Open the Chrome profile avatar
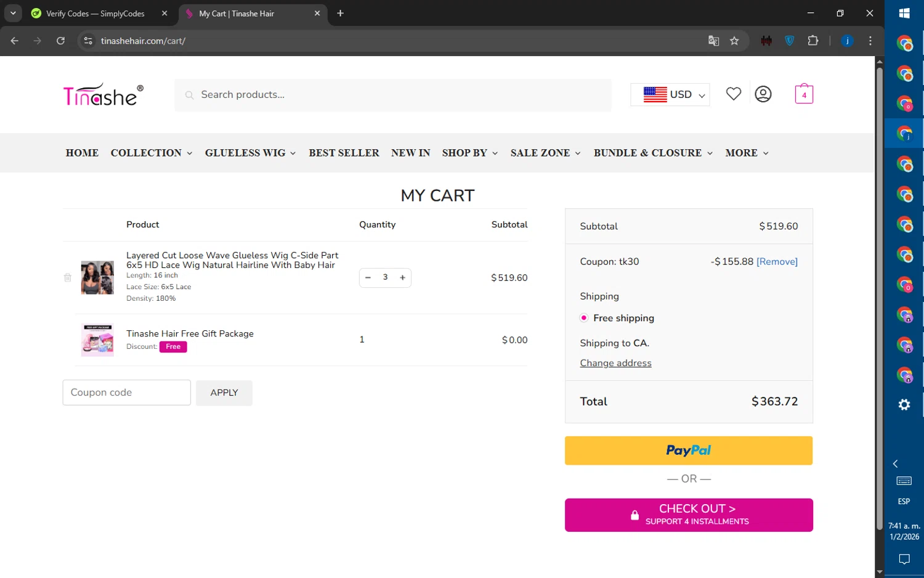 coord(848,41)
